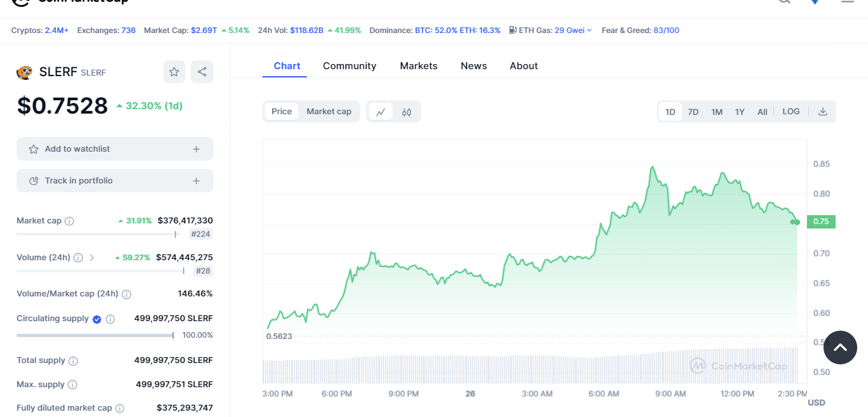
Task: Select 1M time range
Action: pyautogui.click(x=717, y=112)
